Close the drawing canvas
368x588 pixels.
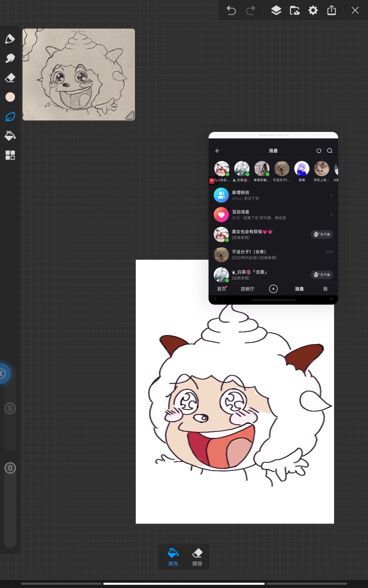[x=355, y=10]
